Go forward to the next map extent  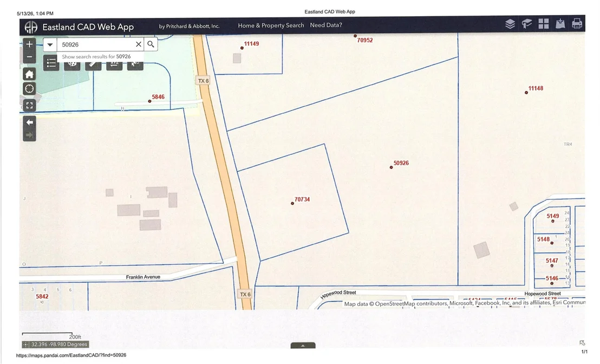click(29, 135)
